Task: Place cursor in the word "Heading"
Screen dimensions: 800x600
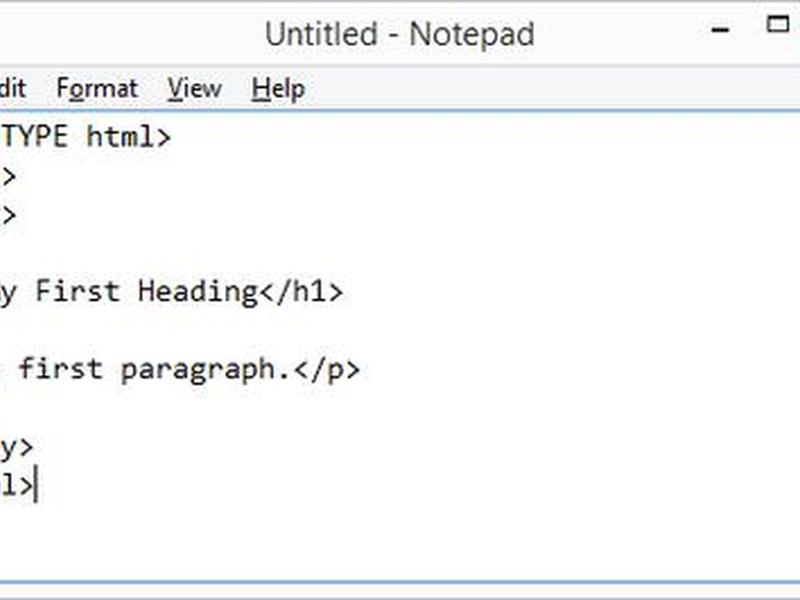Action: point(198,293)
